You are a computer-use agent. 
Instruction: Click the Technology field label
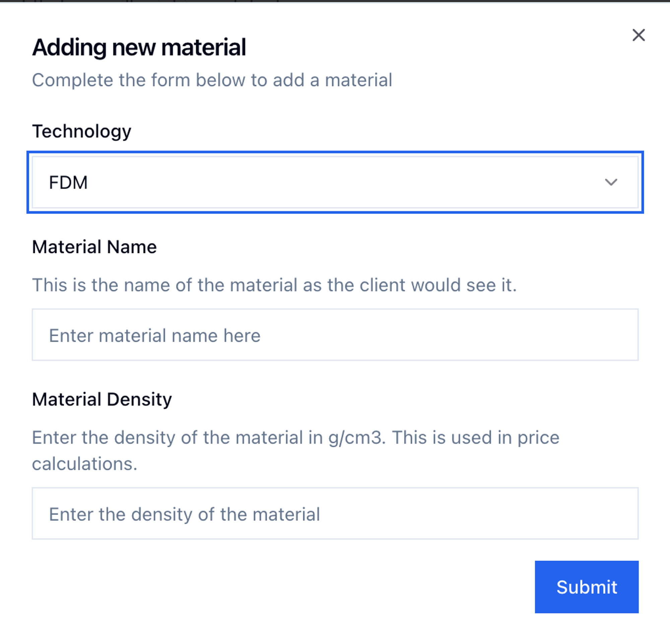(x=81, y=131)
